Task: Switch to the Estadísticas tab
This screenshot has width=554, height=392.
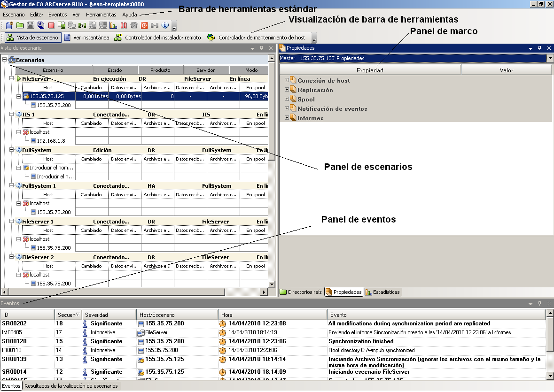Action: tap(382, 292)
